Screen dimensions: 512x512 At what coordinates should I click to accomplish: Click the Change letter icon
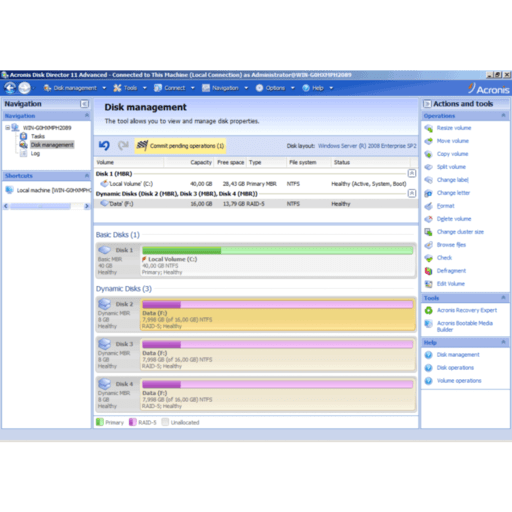point(428,193)
